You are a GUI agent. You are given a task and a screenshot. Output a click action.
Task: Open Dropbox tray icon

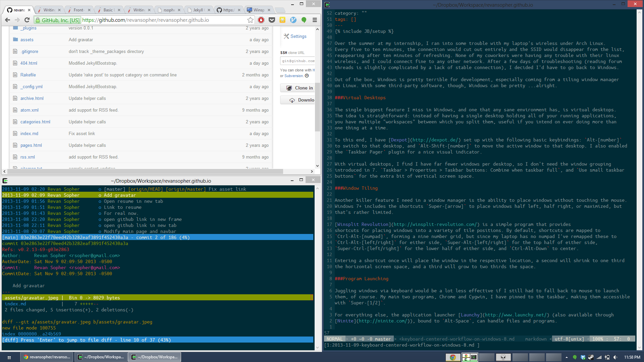point(583,357)
